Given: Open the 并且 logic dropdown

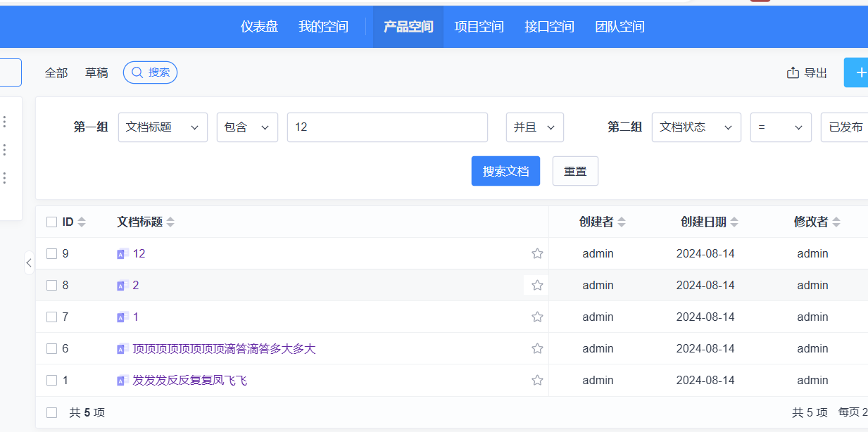Looking at the screenshot, I should pyautogui.click(x=534, y=127).
